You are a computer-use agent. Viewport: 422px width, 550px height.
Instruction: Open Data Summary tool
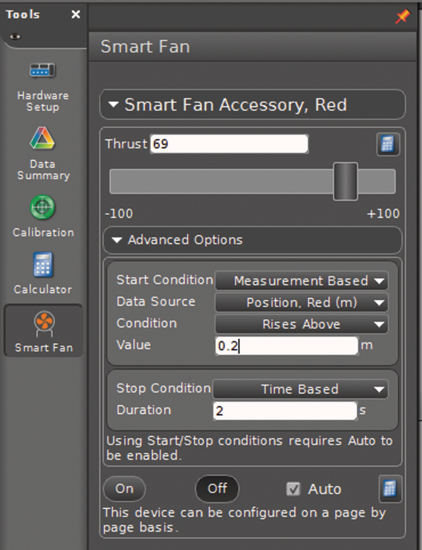click(43, 154)
